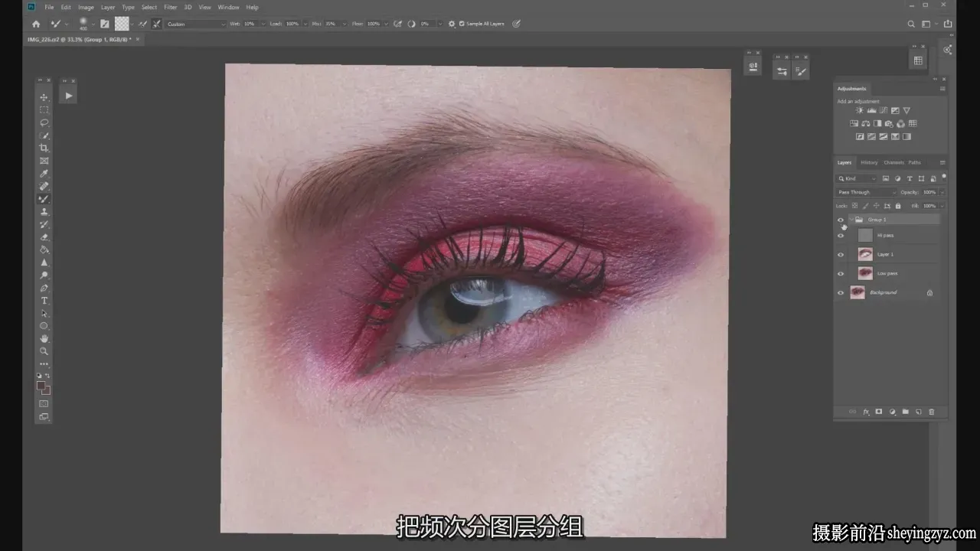The width and height of the screenshot is (980, 551).
Task: Open the layer Opacity dropdown arrow
Action: (941, 192)
